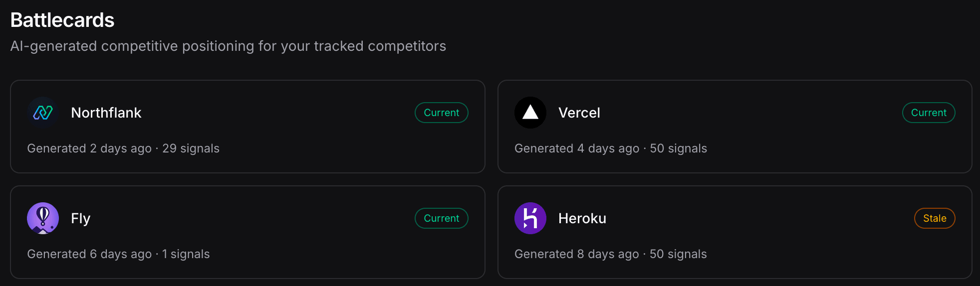This screenshot has height=286, width=980.
Task: Click the '29 signals' count on Northflank
Action: [x=191, y=148]
